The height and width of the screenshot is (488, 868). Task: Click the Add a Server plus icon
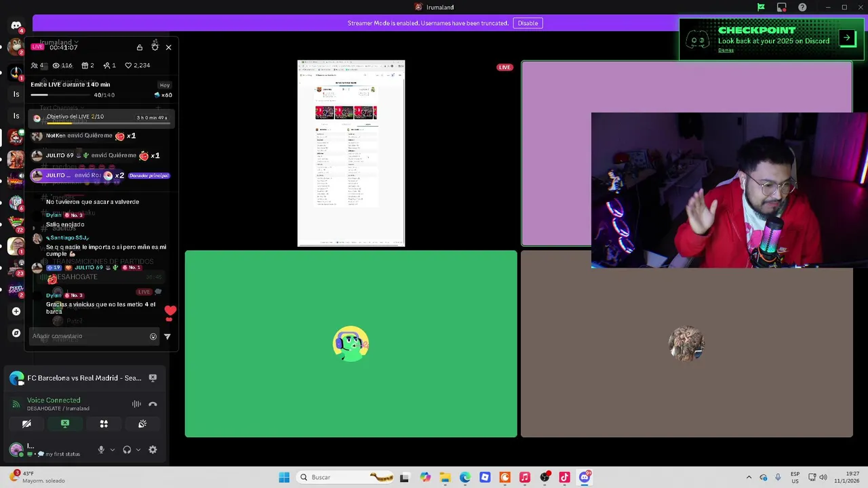16,311
